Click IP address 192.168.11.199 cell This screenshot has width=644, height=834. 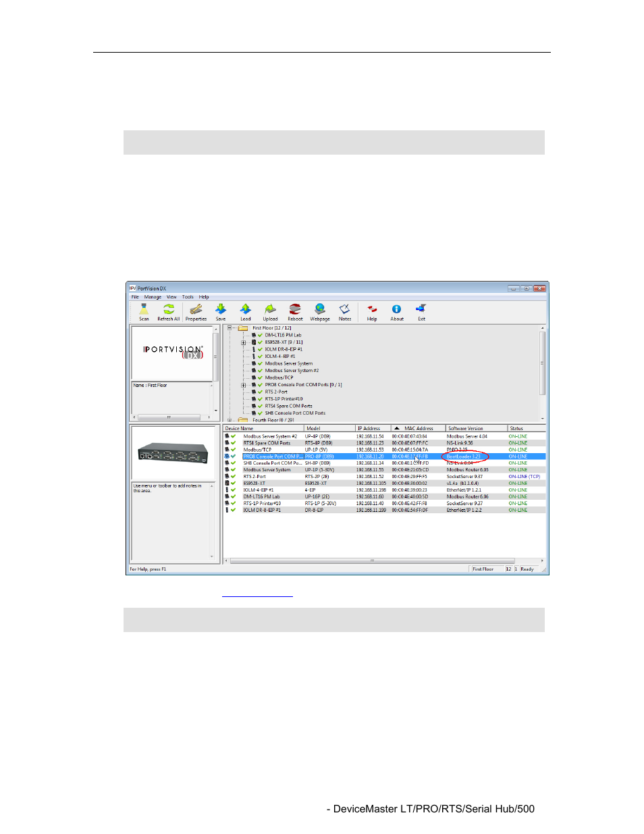tap(371, 510)
